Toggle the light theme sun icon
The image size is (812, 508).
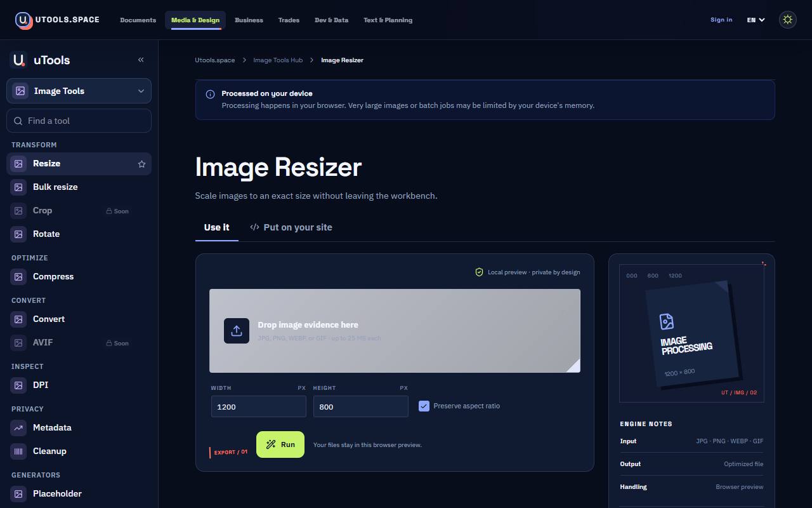click(x=787, y=20)
